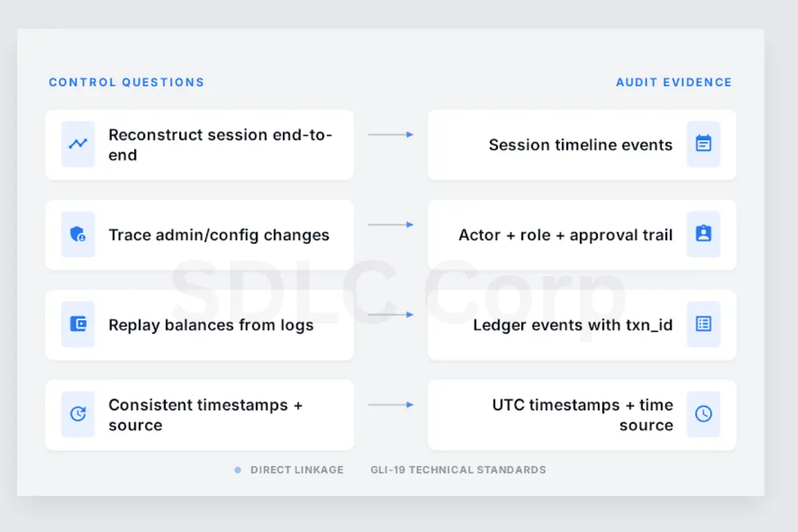Screen dimensions: 798x532
Task: Select the Trace admin/config changes text
Action: pos(219,235)
